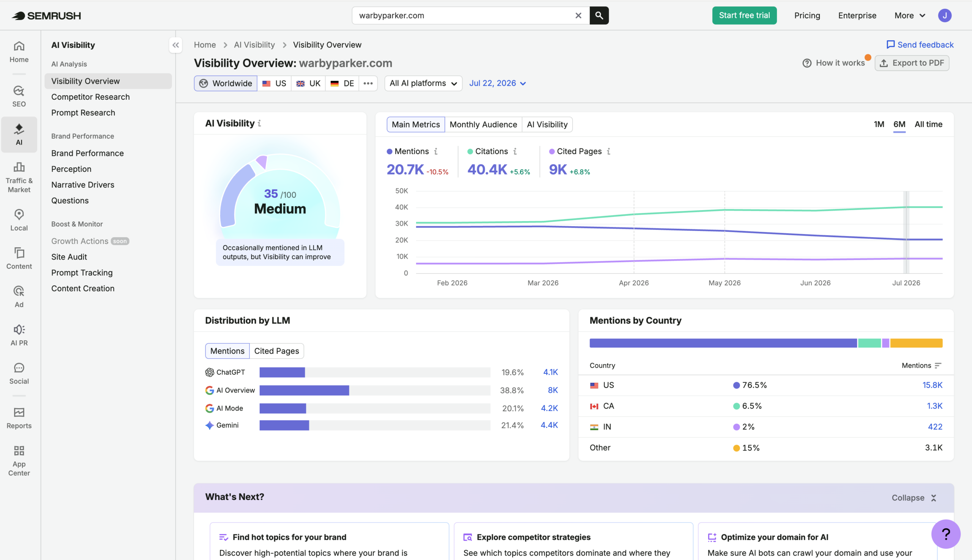Go to Home breadcrumb link
Screen dimensions: 972x560
(x=205, y=45)
